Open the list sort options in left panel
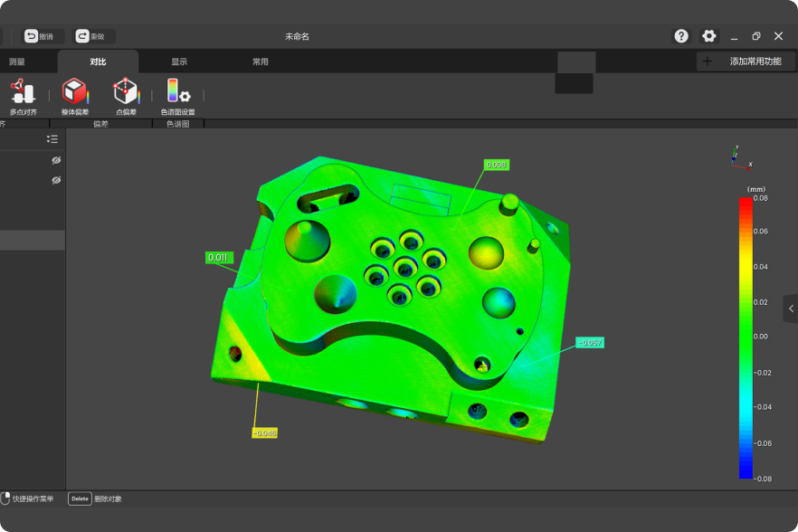The width and height of the screenshot is (798, 532). pos(52,139)
